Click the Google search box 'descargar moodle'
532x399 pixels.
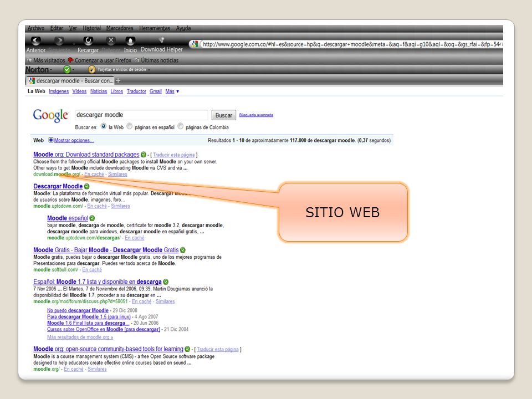141,115
